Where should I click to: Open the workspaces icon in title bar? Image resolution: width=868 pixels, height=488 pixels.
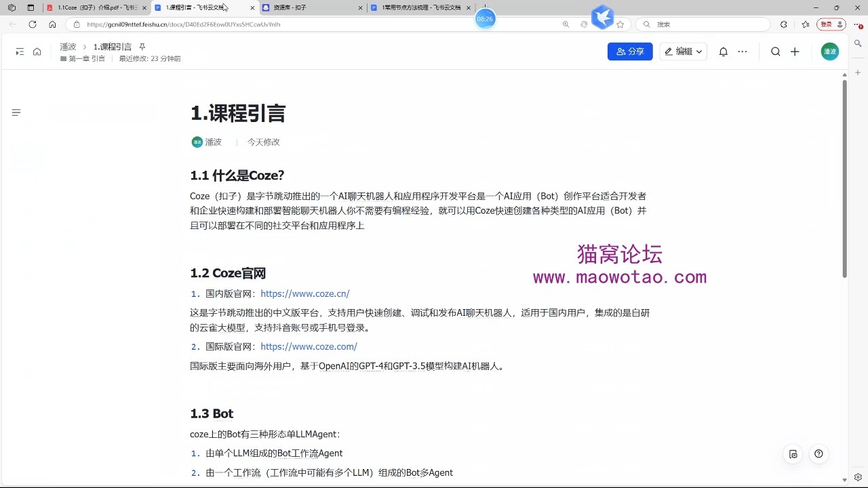coord(12,7)
